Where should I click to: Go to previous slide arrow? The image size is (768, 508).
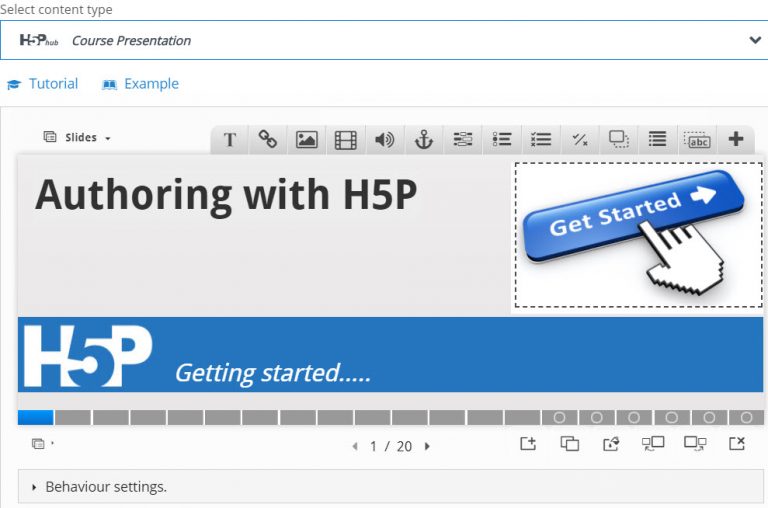355,446
